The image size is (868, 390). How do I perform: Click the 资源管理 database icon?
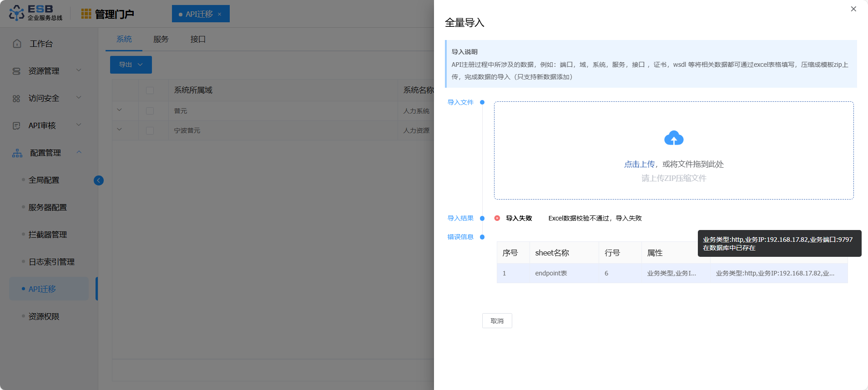click(x=16, y=71)
